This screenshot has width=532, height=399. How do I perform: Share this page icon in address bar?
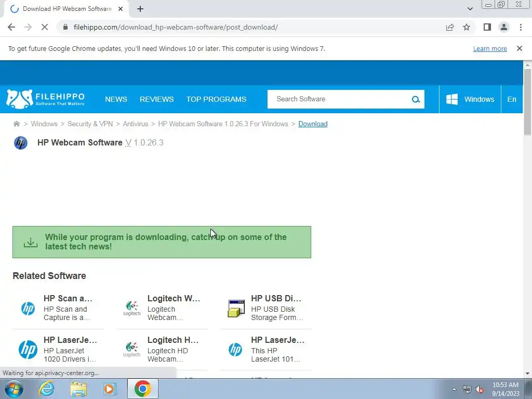click(450, 27)
